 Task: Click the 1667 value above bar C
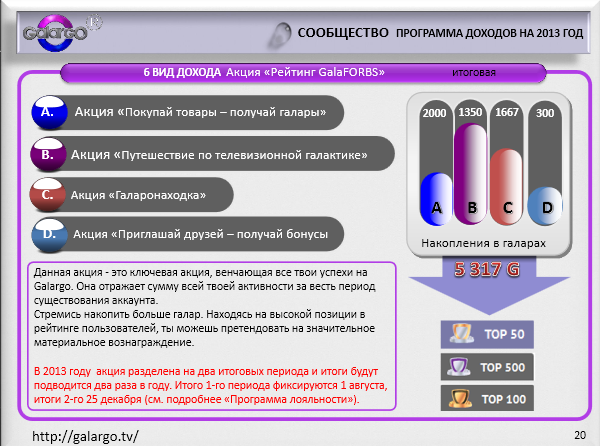coord(507,112)
